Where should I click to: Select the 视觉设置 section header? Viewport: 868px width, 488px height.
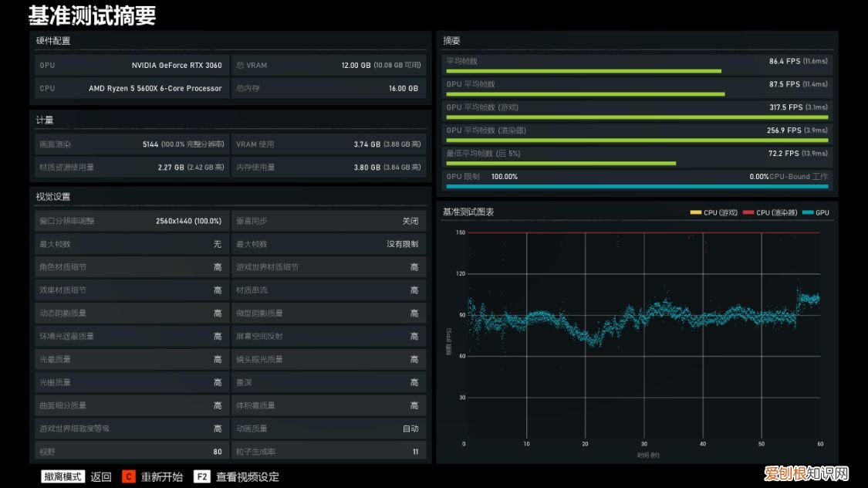(53, 197)
